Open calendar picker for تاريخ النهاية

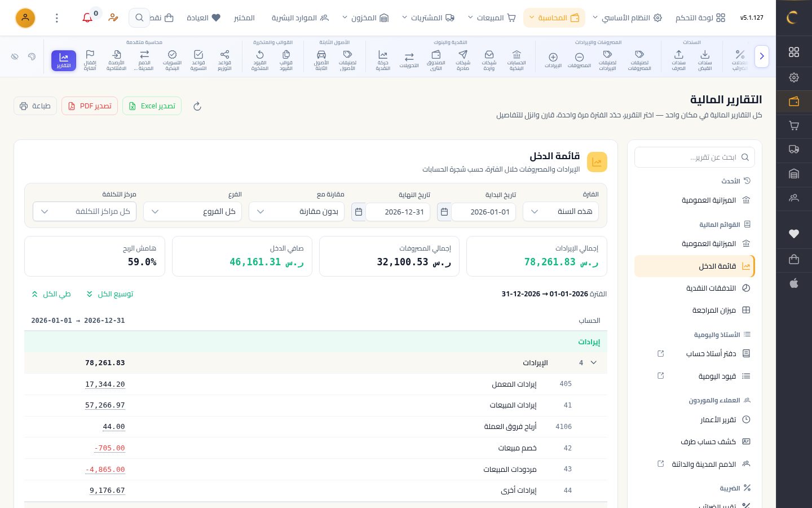(359, 212)
